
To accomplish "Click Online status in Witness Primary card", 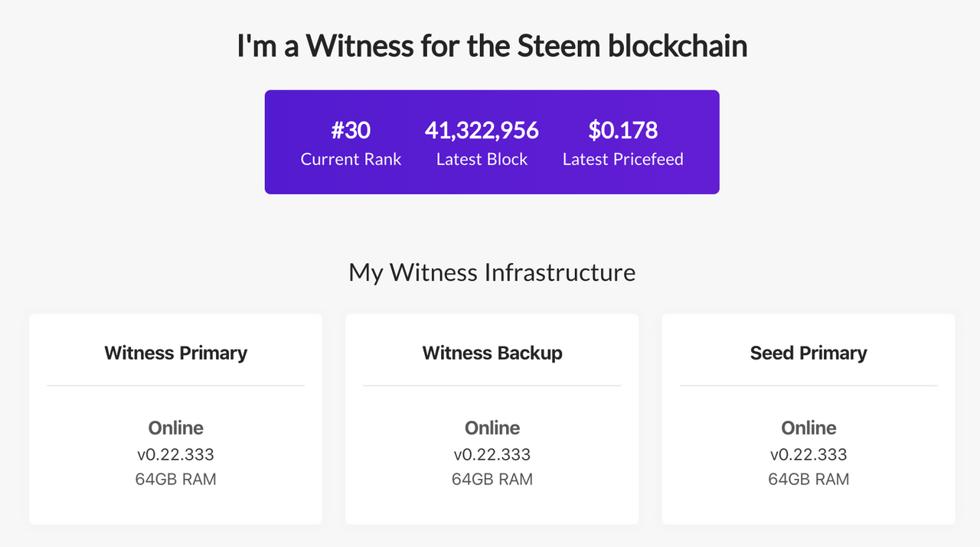I will tap(175, 428).
